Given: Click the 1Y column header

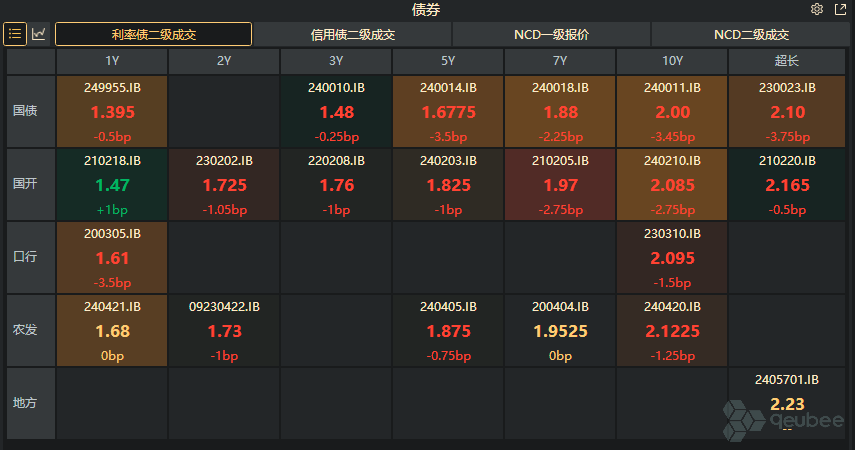Looking at the screenshot, I should 112,61.
